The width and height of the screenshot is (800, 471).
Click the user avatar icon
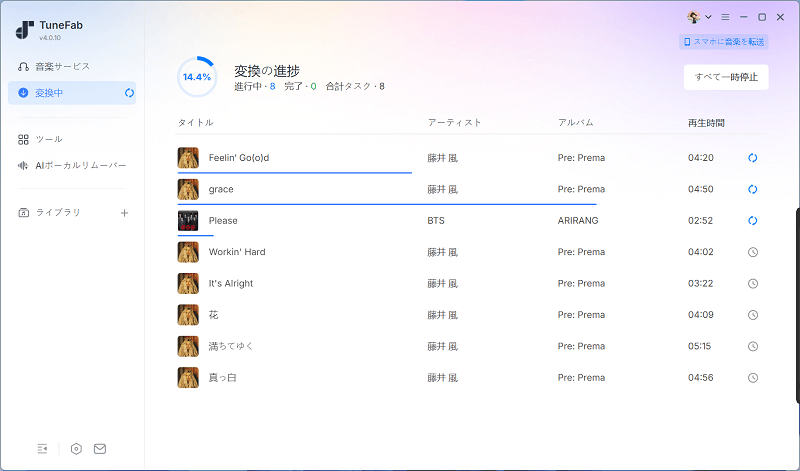pos(693,17)
